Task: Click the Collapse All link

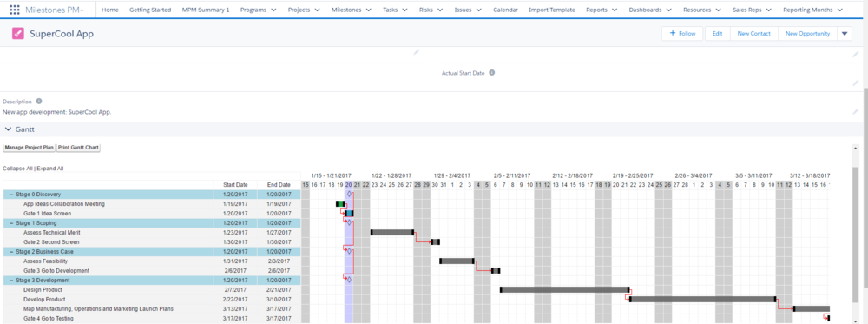Action: [17, 168]
